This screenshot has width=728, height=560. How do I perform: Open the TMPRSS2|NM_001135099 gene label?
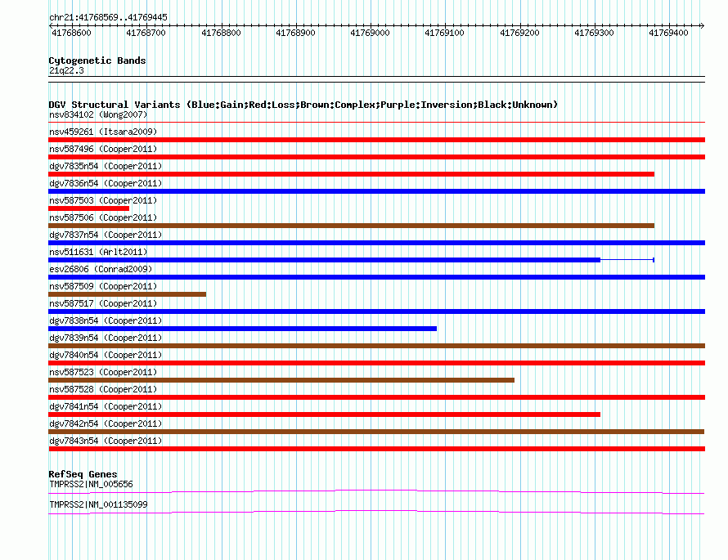pyautogui.click(x=98, y=504)
